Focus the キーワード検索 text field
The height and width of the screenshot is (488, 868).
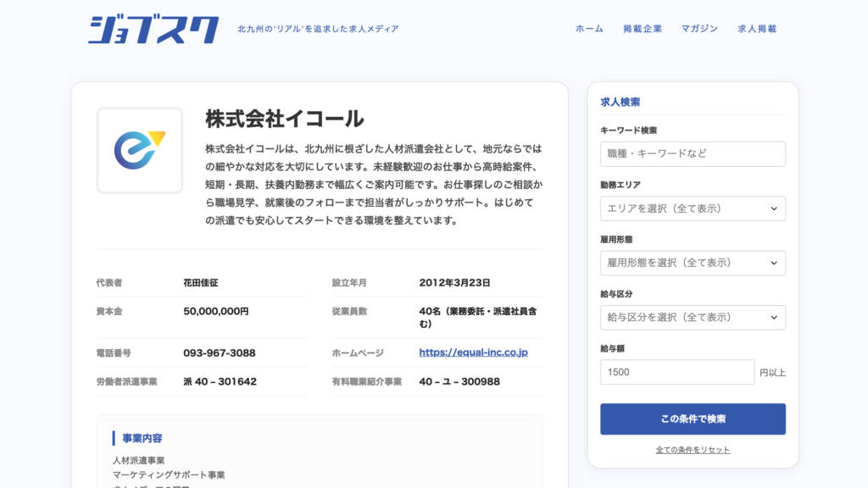pyautogui.click(x=693, y=154)
